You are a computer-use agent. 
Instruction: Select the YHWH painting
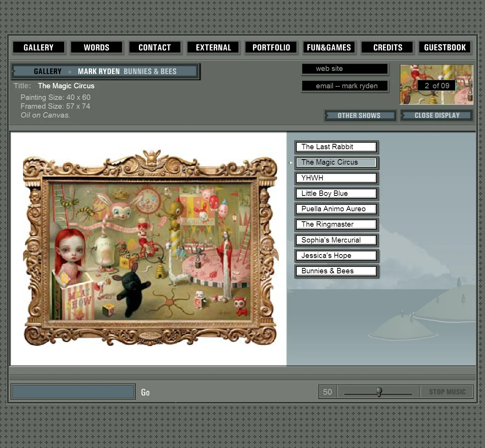click(336, 178)
